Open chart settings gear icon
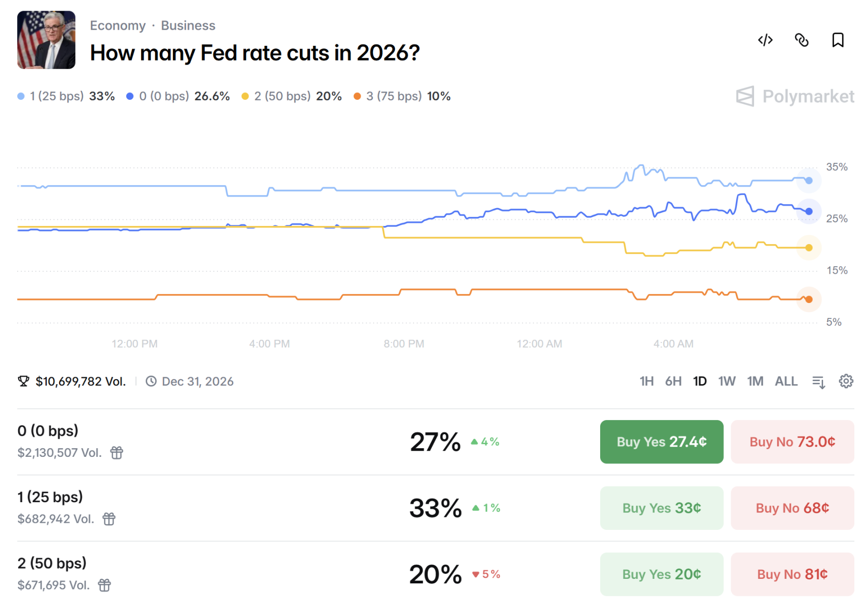The image size is (868, 597). (846, 381)
